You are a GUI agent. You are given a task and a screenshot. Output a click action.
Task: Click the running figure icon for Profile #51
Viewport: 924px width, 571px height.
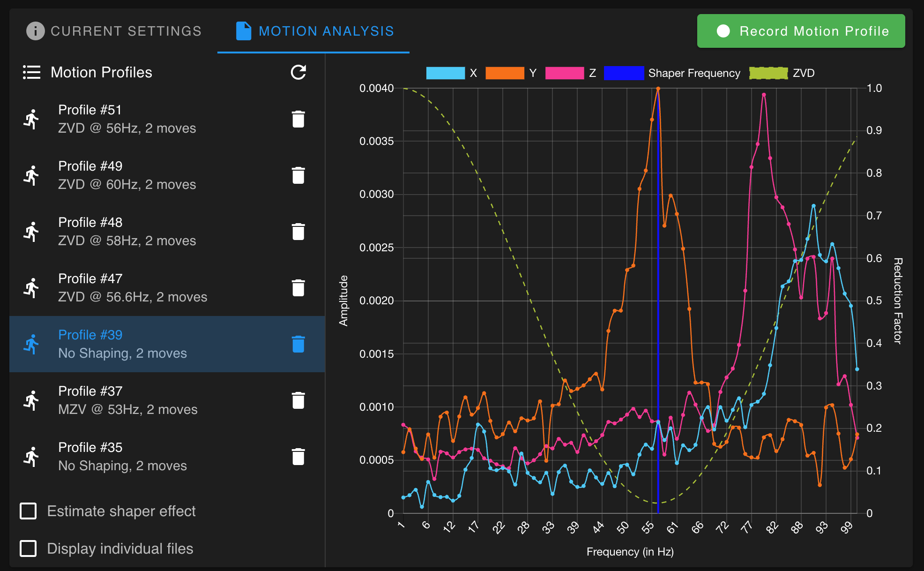coord(31,119)
